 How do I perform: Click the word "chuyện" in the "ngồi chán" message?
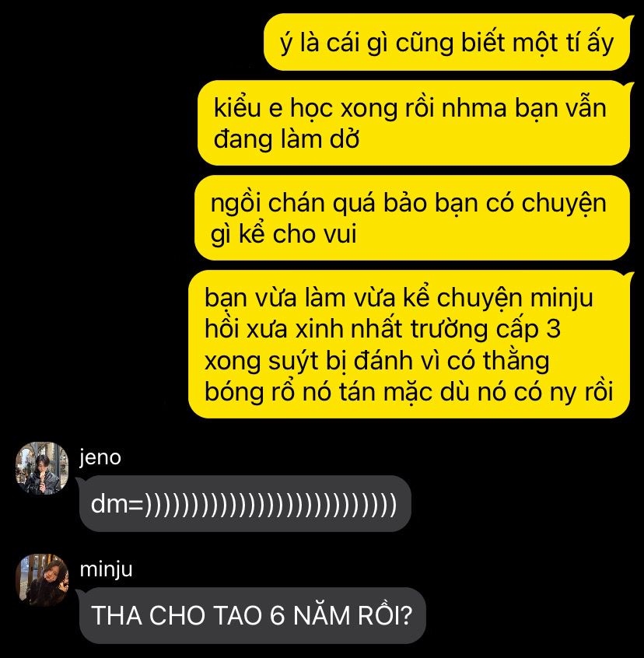564,204
